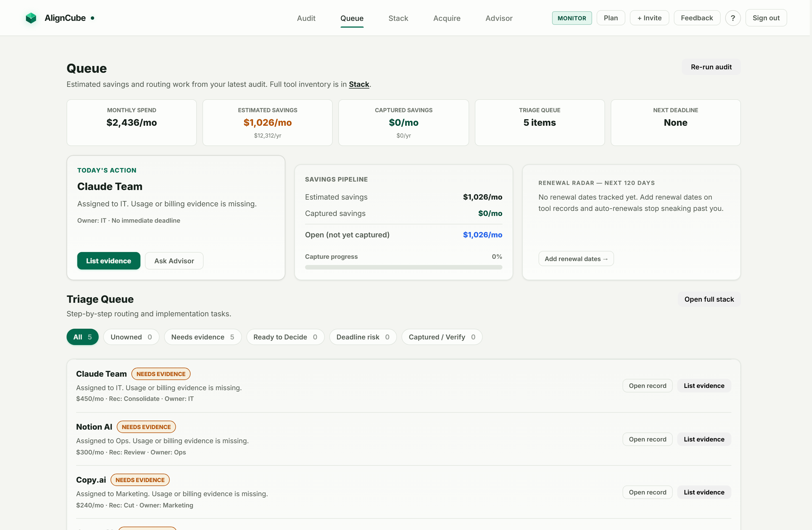This screenshot has height=530, width=812.
Task: Click Open (not yet captured) $1,026/mo value
Action: pyautogui.click(x=482, y=235)
